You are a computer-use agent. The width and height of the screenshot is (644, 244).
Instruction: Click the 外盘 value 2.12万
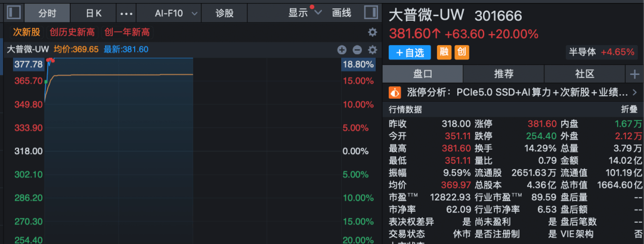pyautogui.click(x=628, y=136)
